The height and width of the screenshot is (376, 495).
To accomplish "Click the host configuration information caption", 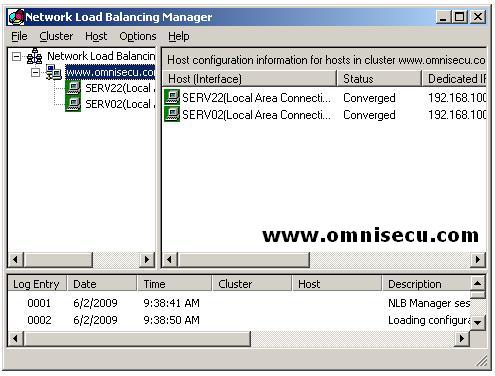I will coord(326,60).
